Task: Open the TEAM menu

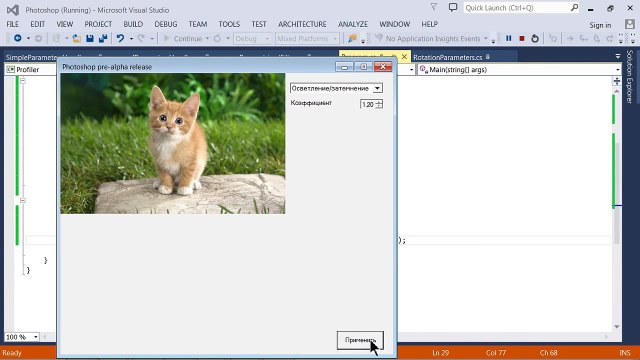Action: pos(198,24)
